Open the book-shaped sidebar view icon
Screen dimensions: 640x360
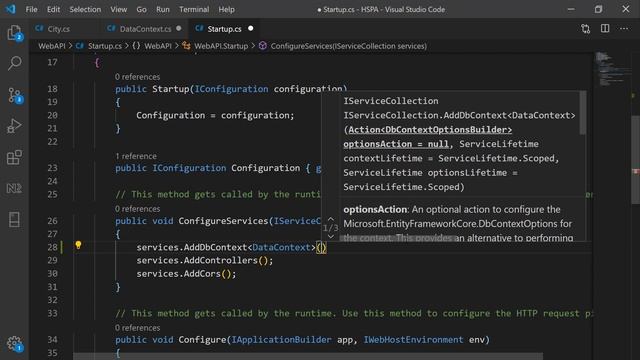point(14,219)
